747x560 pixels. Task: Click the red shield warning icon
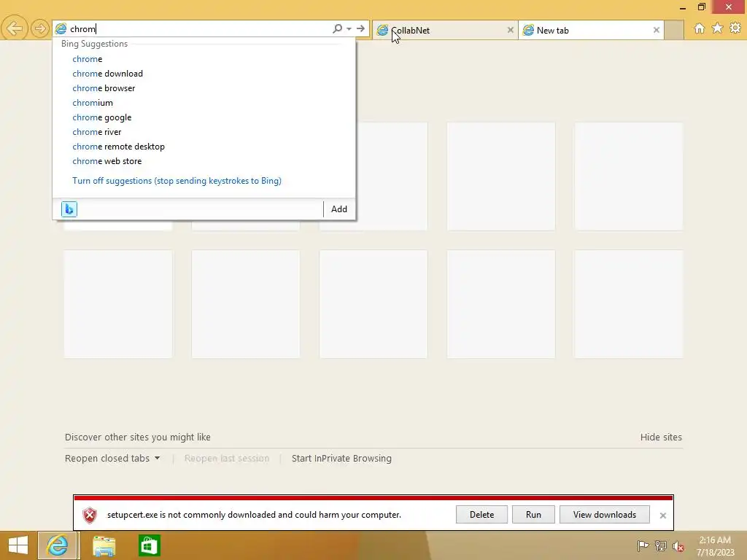(x=90, y=515)
